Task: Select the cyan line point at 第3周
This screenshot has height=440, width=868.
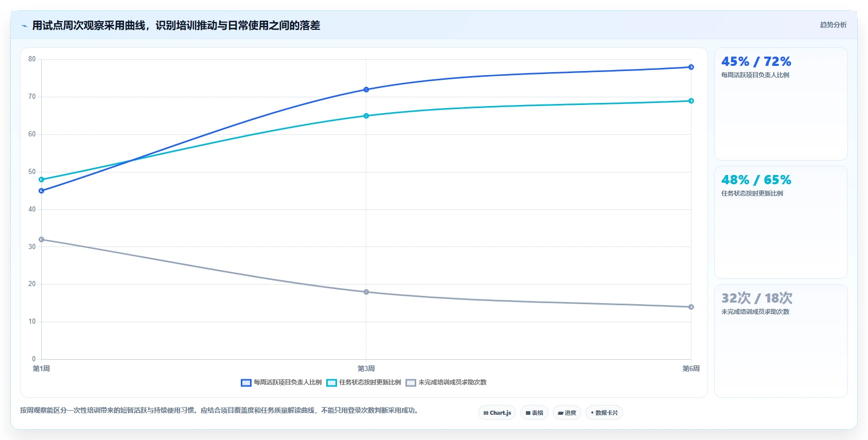Action: pos(366,116)
